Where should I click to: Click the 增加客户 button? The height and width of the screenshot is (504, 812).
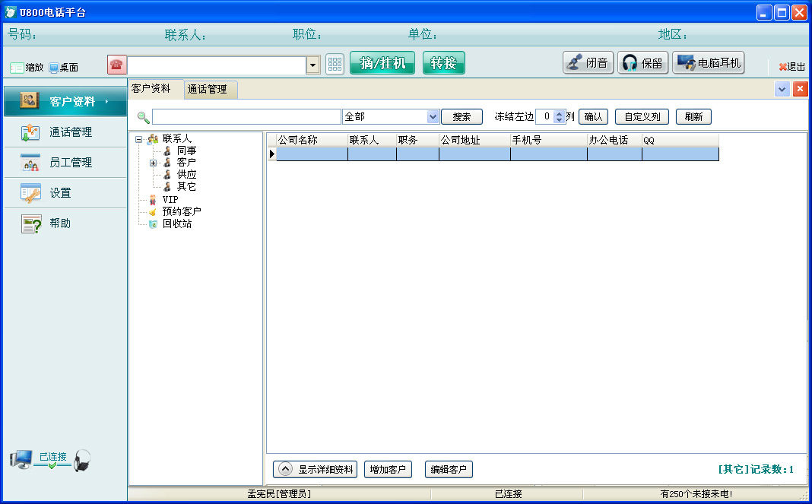[388, 469]
